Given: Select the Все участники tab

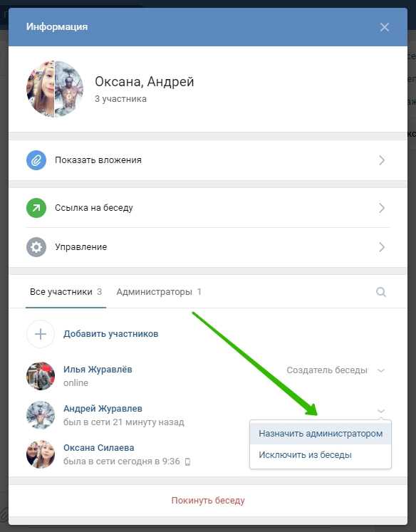Looking at the screenshot, I should [66, 292].
